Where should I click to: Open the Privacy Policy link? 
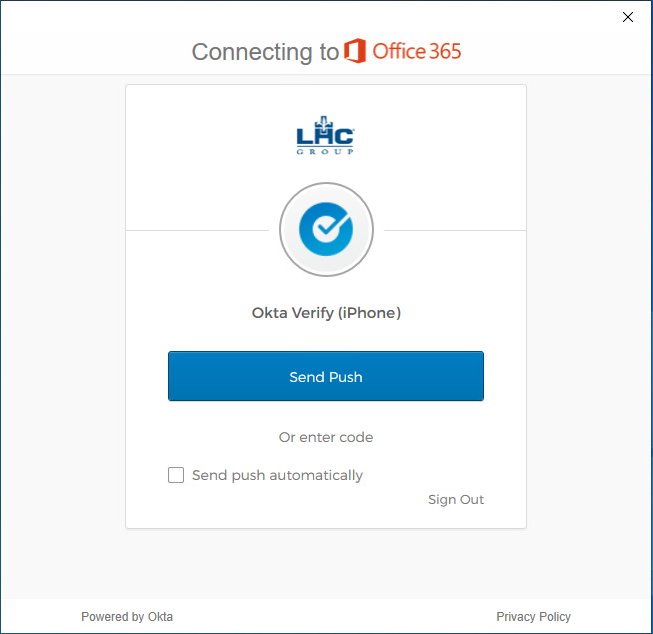[x=533, y=617]
